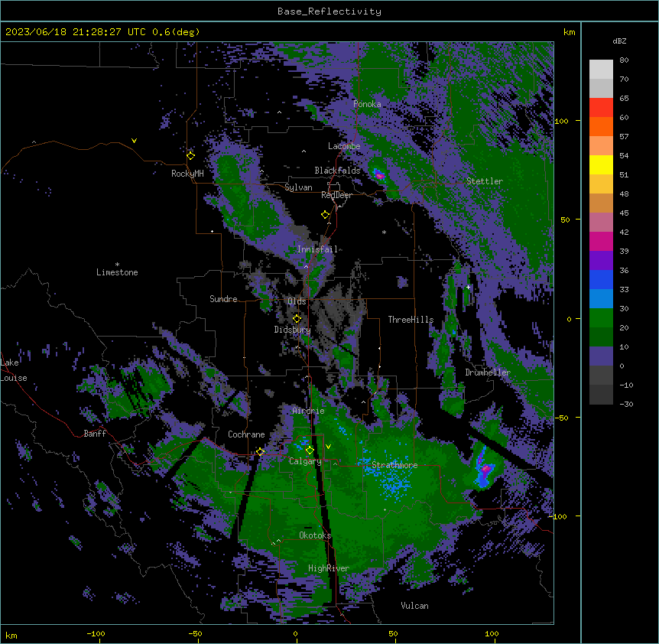Click the strong storm cell southeast of Strathmore

[x=485, y=470]
